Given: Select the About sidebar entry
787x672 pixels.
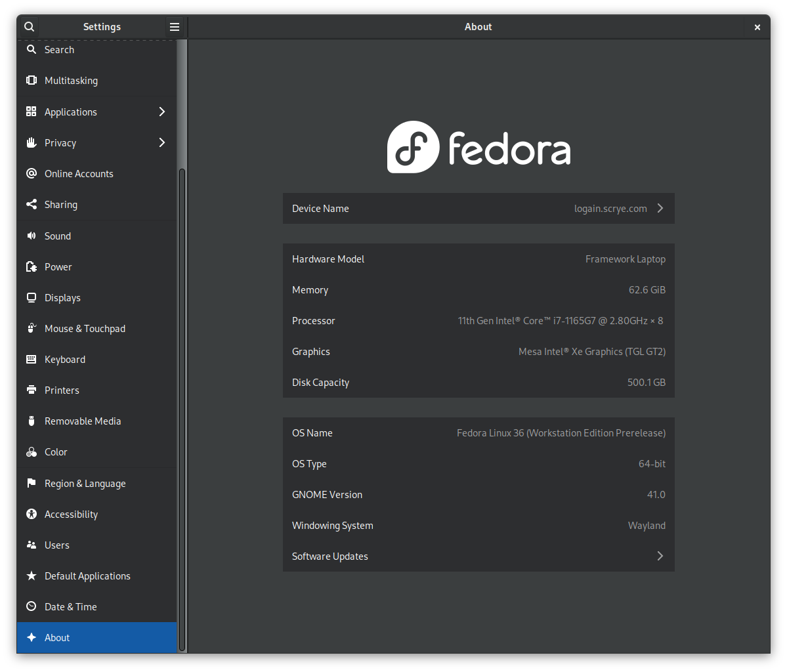Looking at the screenshot, I should click(97, 637).
